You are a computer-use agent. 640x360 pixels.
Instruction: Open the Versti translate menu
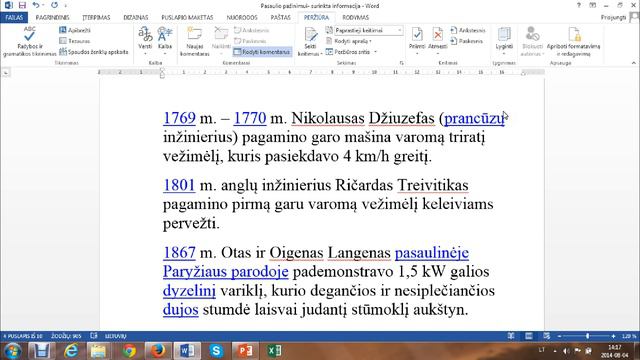[145, 41]
